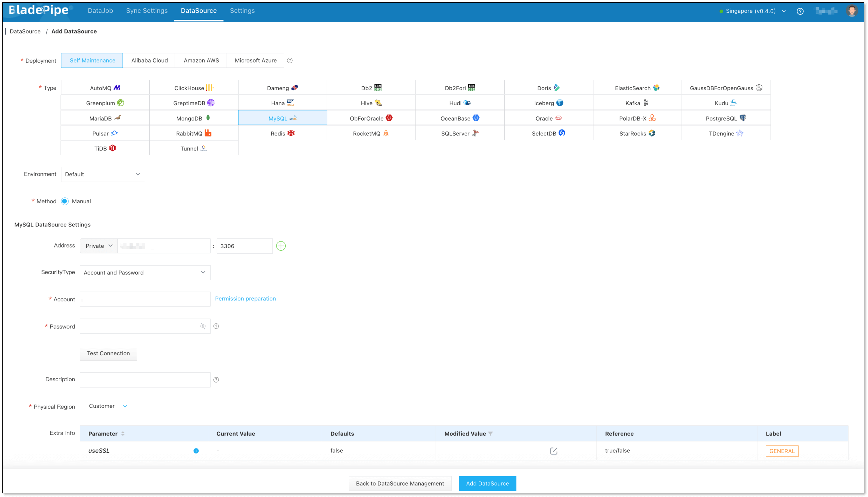Screen dimensions: 868x497
Task: Select the Manual method radio button
Action: [x=65, y=201]
